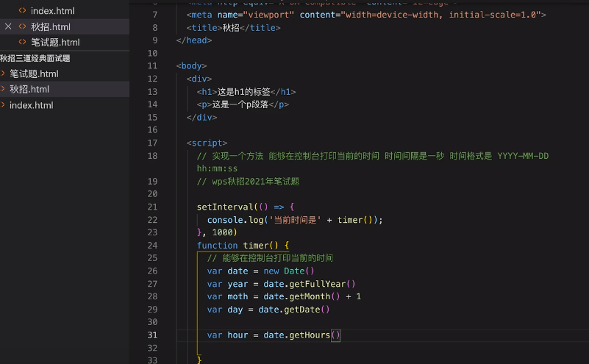Click the paragraph text 这是一个p段落
This screenshot has height=364, width=589.
pyautogui.click(x=240, y=104)
